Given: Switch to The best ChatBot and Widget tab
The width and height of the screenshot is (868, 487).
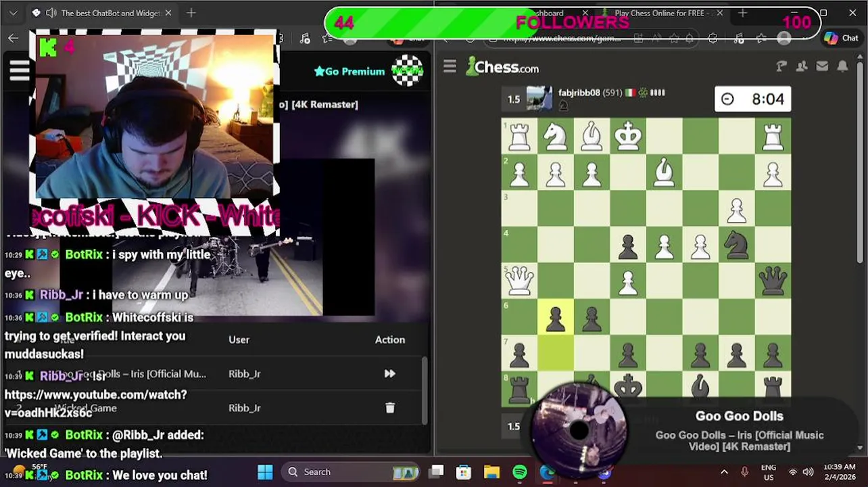Looking at the screenshot, I should click(101, 13).
